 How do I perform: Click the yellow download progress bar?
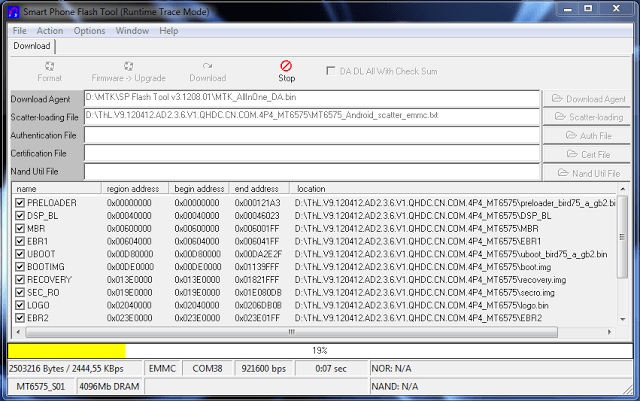click(x=67, y=351)
